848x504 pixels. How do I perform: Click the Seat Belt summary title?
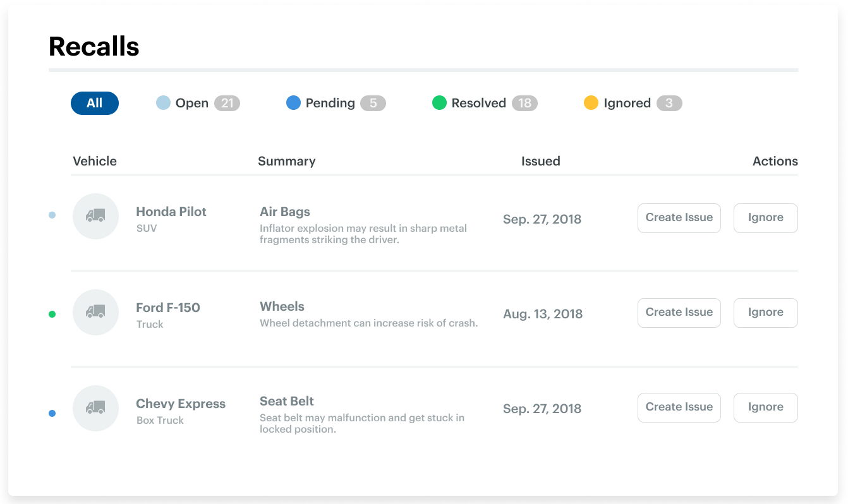tap(287, 401)
